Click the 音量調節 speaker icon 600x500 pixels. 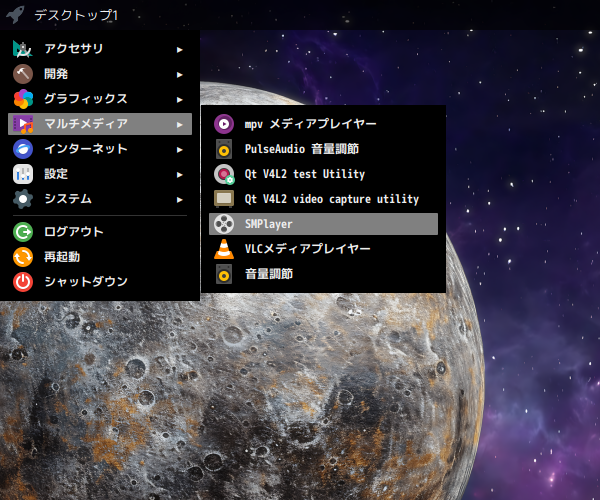(x=224, y=274)
